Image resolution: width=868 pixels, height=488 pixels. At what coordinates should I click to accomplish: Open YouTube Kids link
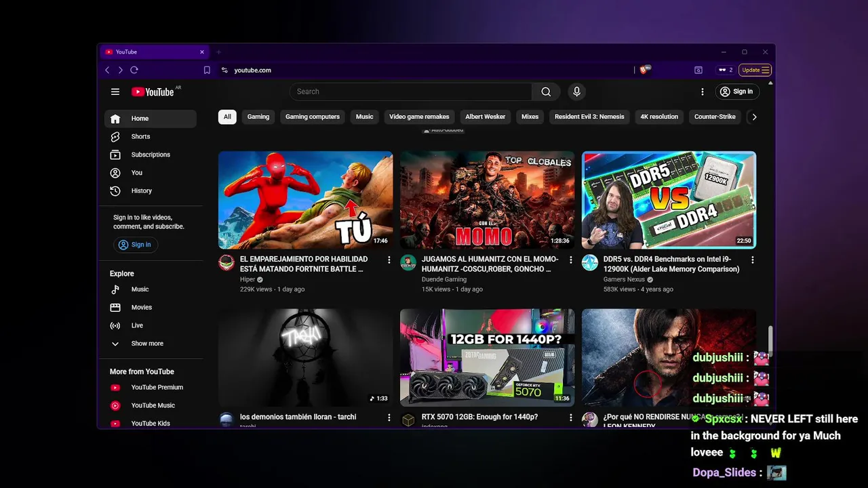(x=151, y=423)
